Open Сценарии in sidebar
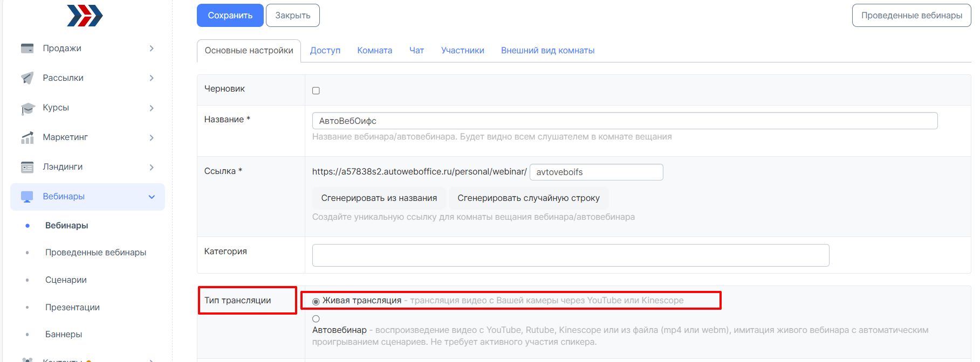The width and height of the screenshot is (980, 362). pos(66,280)
